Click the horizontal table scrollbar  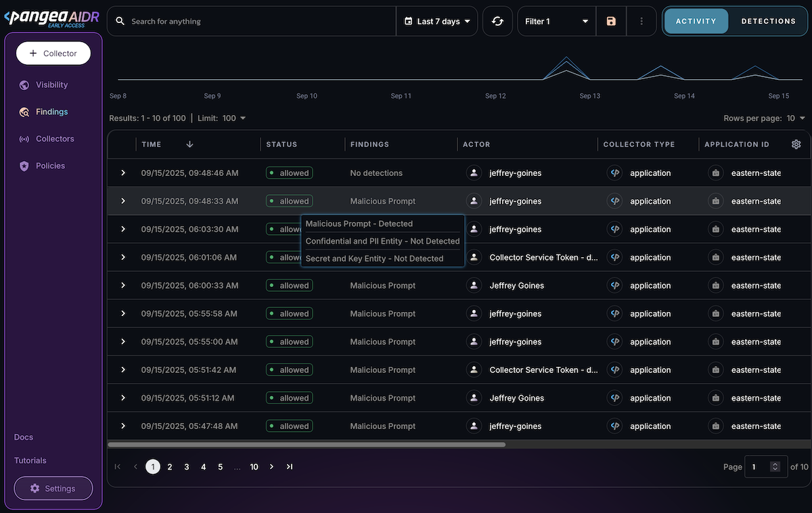[307, 445]
